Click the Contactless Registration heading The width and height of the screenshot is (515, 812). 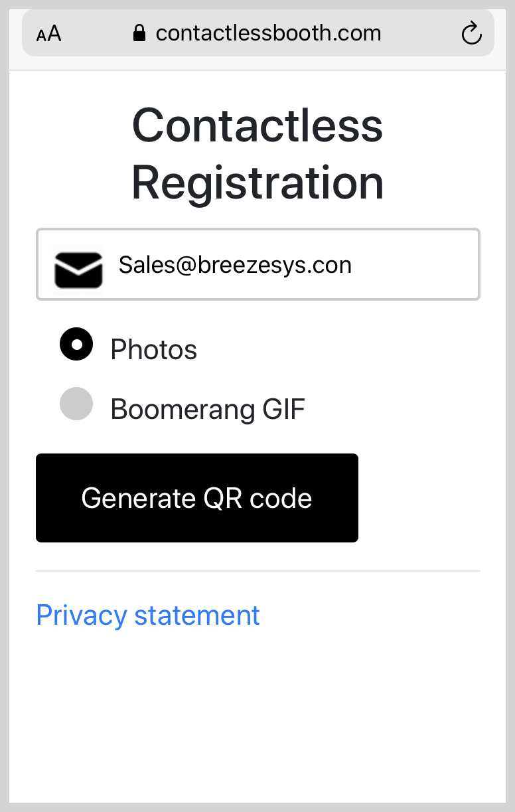258,153
